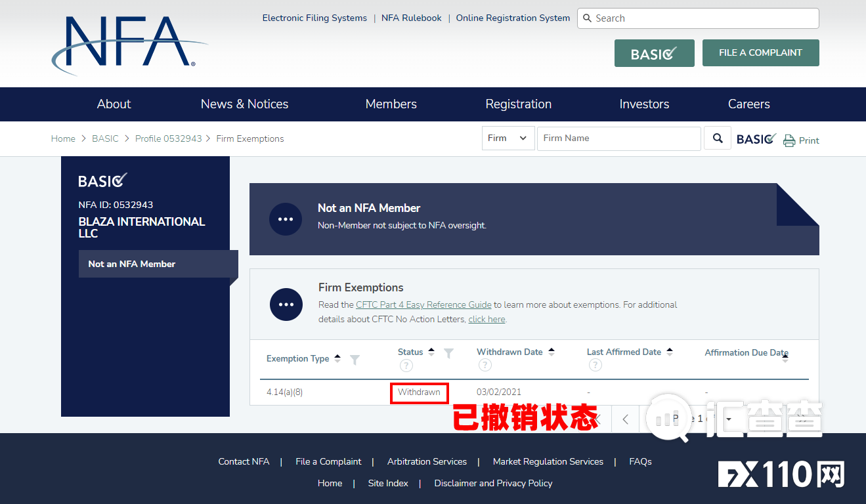This screenshot has height=504, width=866.
Task: Follow the 'click here' No Action Letters link
Action: coord(487,319)
